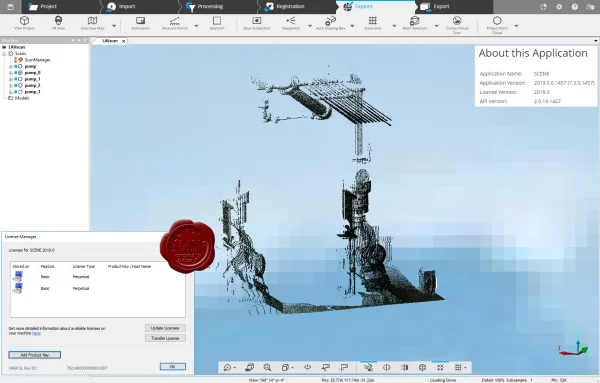This screenshot has width=600, height=383.
Task: Switch to the Explore tab
Action: point(377,7)
